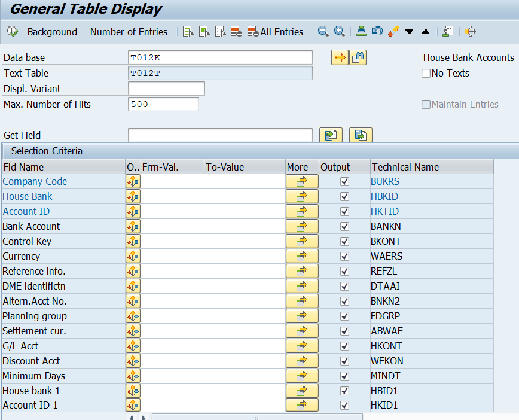Click horizontal scrollbar below the table
This screenshot has height=420, width=519.
[x=257, y=417]
